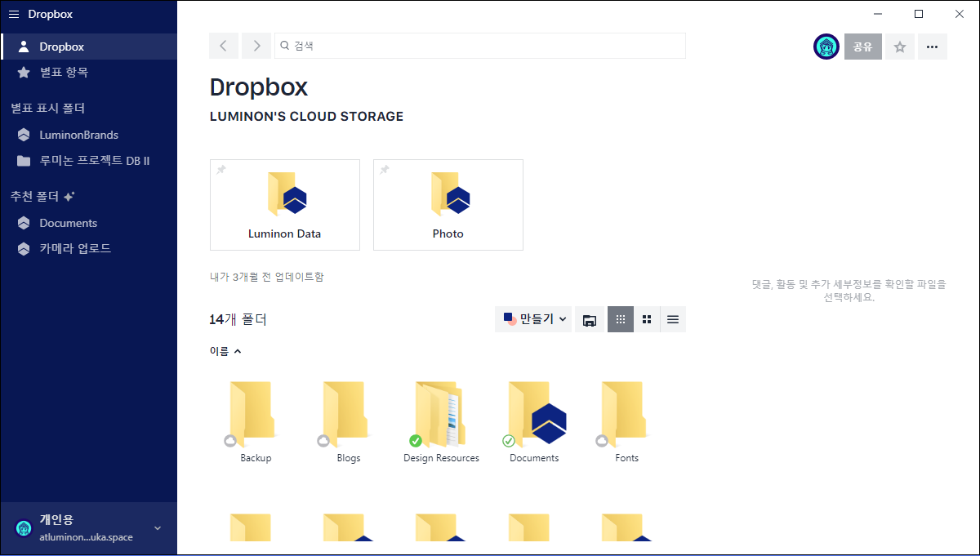Click the user avatar next to 공유
This screenshot has height=556, width=980.
click(826, 47)
